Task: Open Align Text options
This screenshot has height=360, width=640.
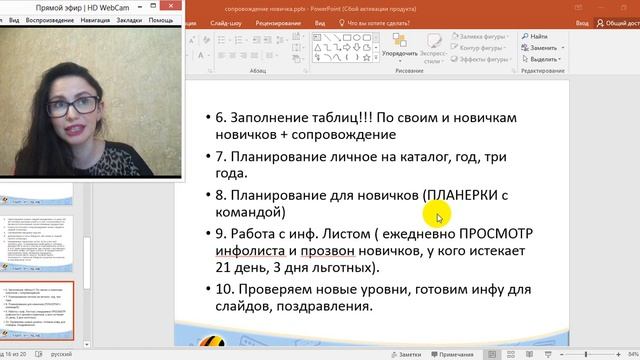Action: point(298,48)
